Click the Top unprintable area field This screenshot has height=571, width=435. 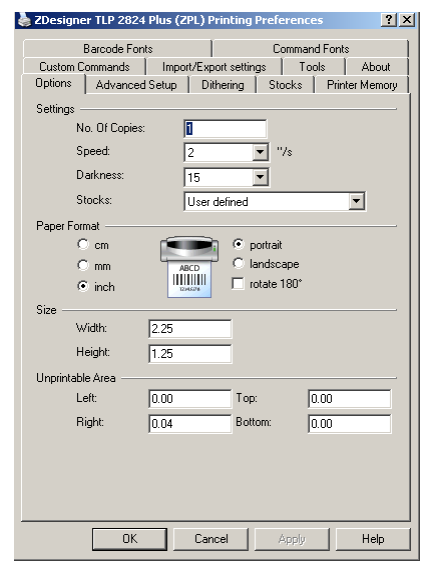coord(349,399)
